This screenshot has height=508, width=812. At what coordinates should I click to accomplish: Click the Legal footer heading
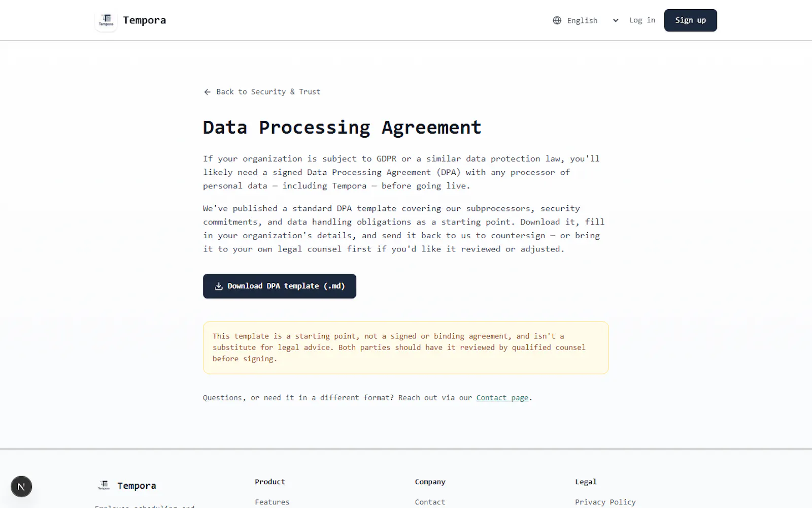click(586, 482)
